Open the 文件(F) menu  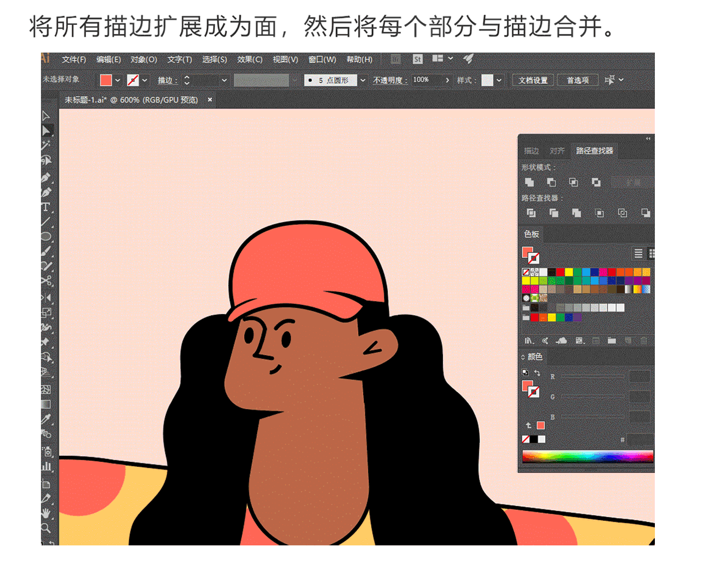[x=74, y=59]
